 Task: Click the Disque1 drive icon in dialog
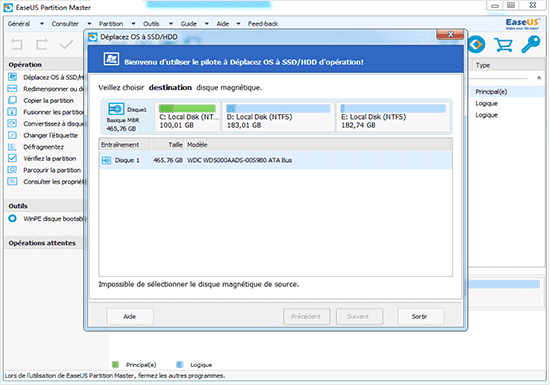(116, 109)
